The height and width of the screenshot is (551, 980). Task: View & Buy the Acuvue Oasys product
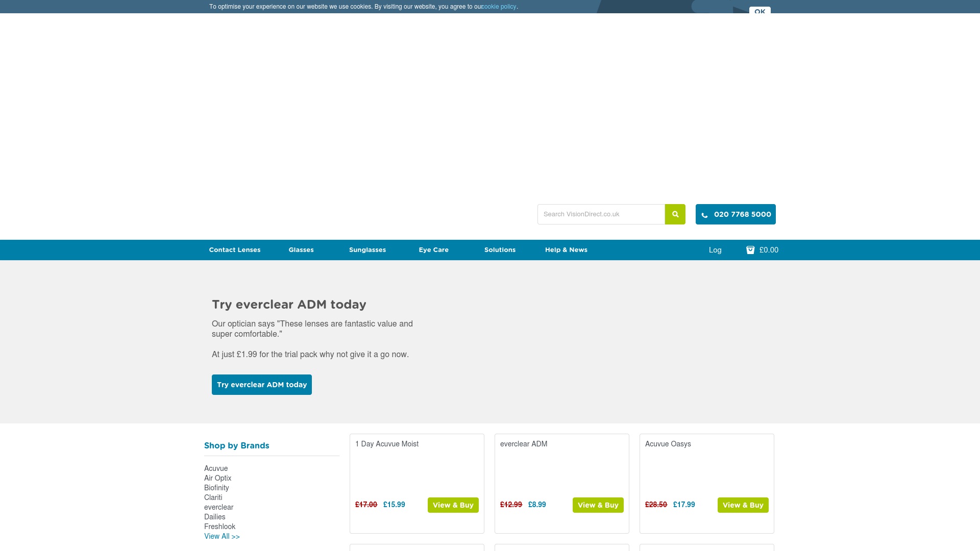coord(743,505)
